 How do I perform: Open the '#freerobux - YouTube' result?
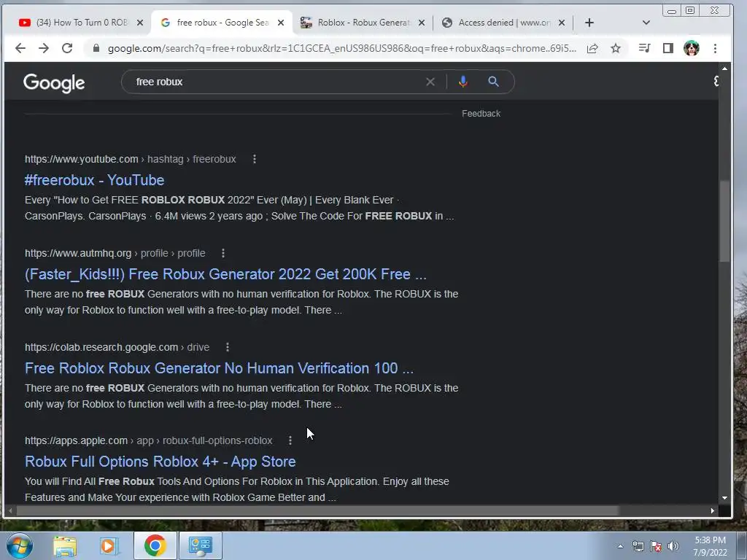coord(94,180)
